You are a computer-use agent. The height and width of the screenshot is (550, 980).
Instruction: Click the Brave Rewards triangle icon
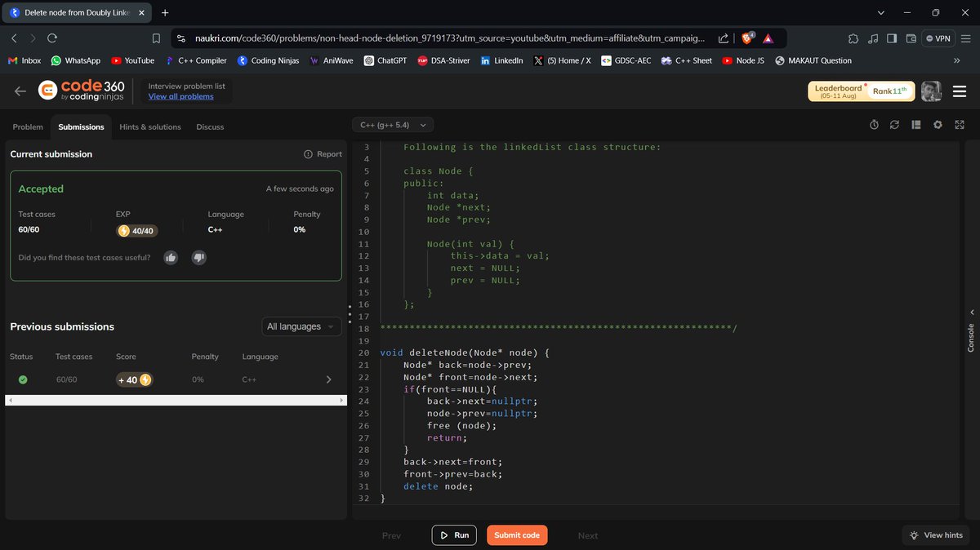click(768, 38)
